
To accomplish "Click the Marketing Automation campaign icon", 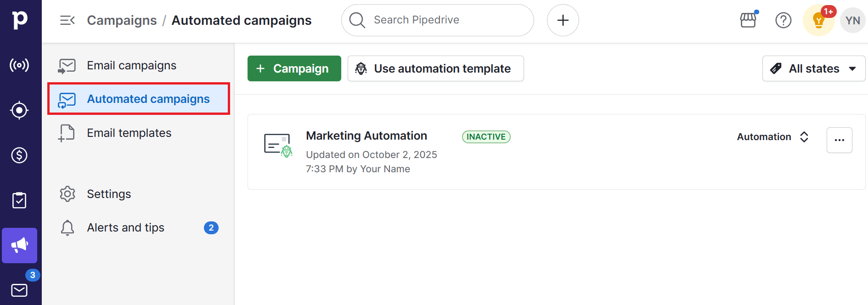I will click(x=278, y=146).
